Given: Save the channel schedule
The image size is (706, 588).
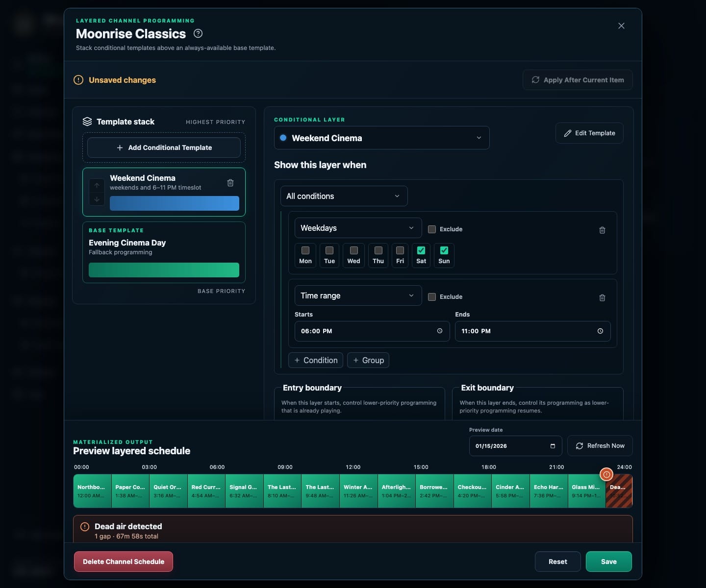Looking at the screenshot, I should click(609, 562).
